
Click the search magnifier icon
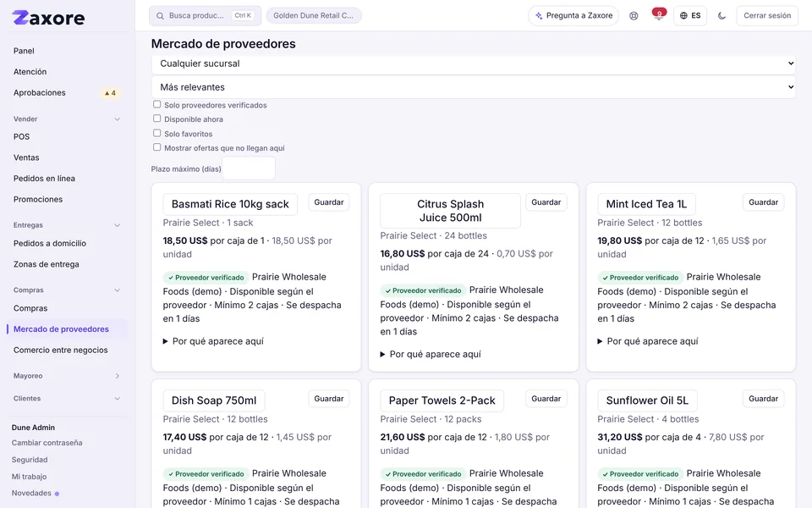(160, 15)
